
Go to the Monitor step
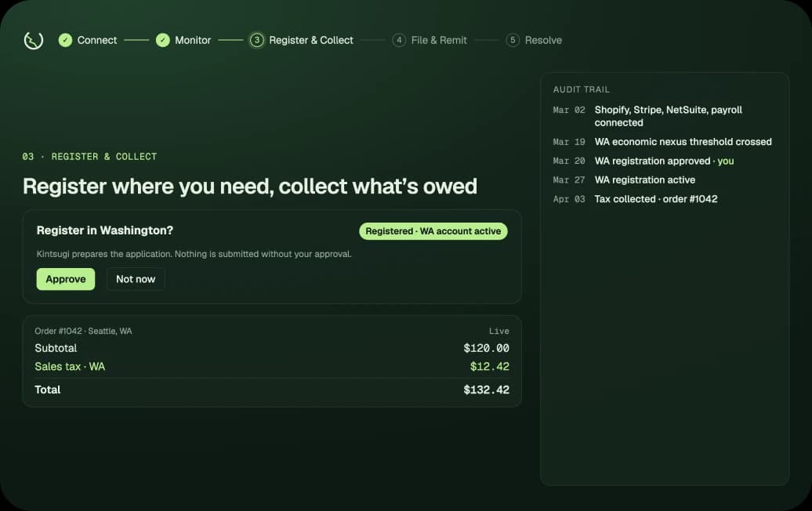click(193, 40)
